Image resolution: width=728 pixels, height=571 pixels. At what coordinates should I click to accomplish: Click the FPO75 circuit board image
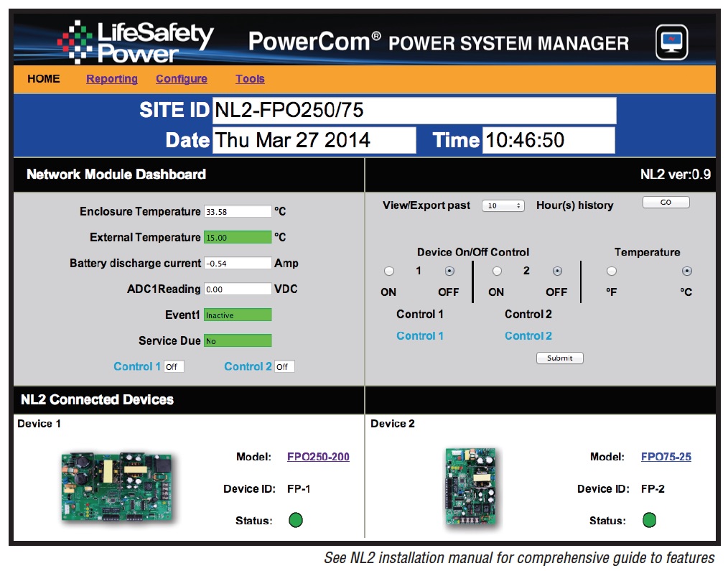470,486
